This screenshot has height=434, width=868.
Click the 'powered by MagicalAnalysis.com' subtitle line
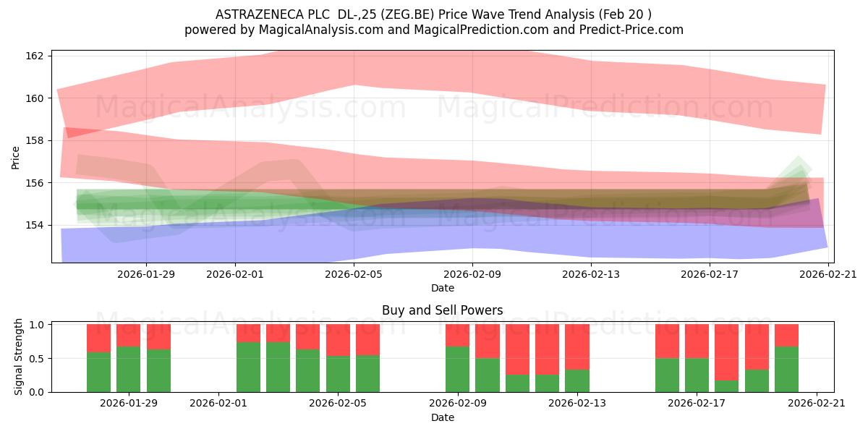click(x=434, y=30)
